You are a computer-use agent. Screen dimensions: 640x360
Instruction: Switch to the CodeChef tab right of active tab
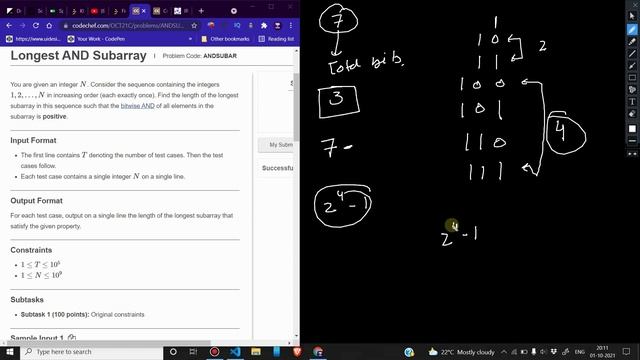pyautogui.click(x=160, y=11)
